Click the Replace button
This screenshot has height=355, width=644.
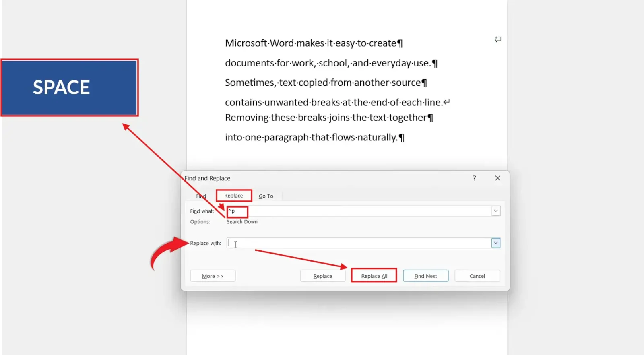(x=323, y=276)
